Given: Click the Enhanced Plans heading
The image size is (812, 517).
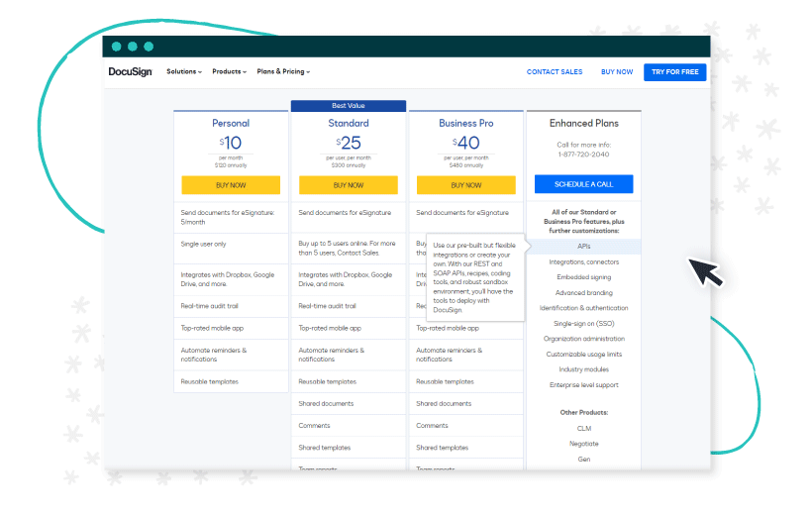Looking at the screenshot, I should [x=583, y=123].
